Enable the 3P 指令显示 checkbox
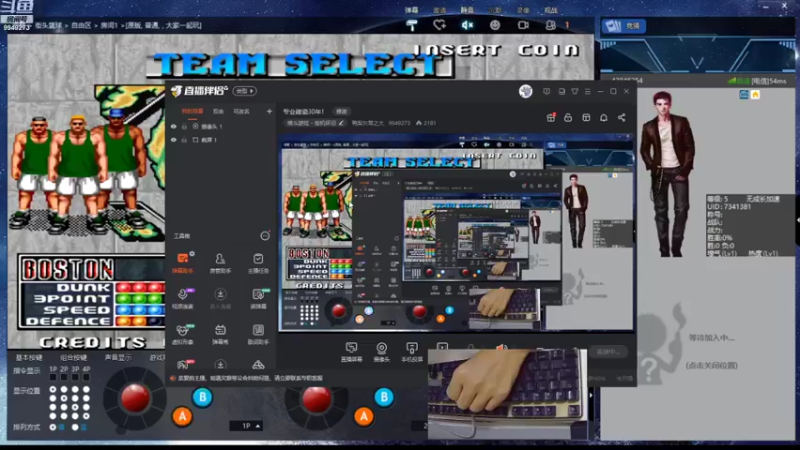 [x=75, y=378]
